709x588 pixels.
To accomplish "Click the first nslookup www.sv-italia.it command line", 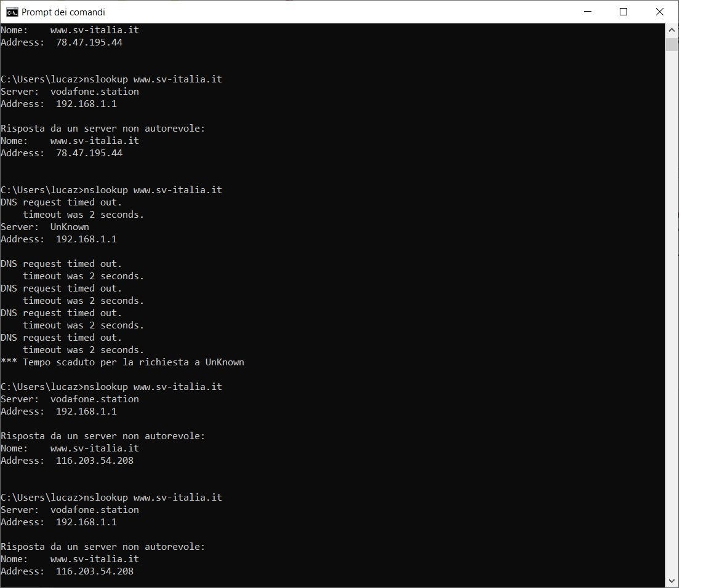I will (x=111, y=79).
